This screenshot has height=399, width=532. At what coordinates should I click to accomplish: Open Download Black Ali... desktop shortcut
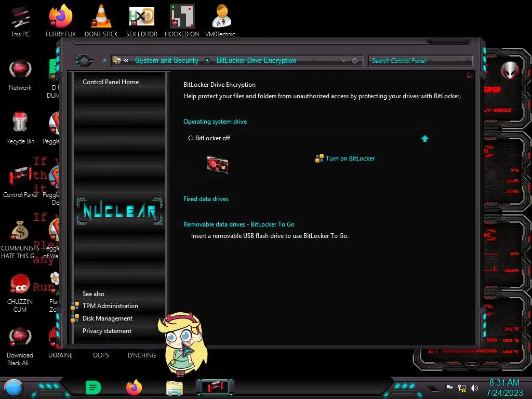pos(20,347)
